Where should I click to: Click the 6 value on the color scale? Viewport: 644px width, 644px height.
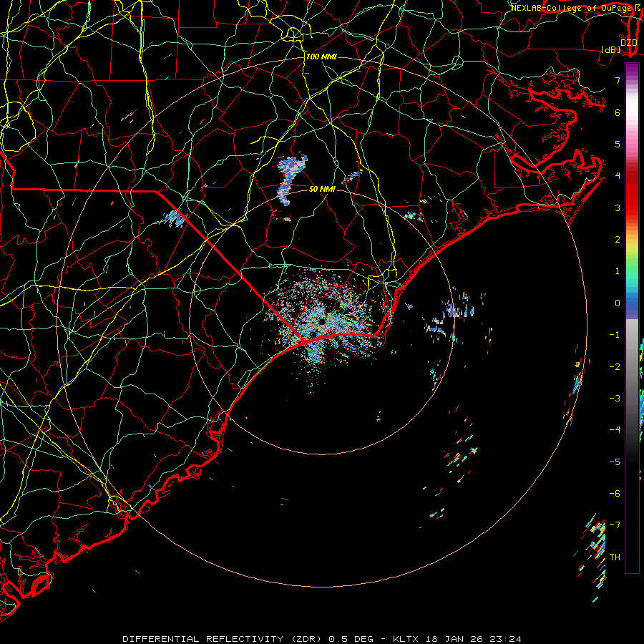[618, 112]
